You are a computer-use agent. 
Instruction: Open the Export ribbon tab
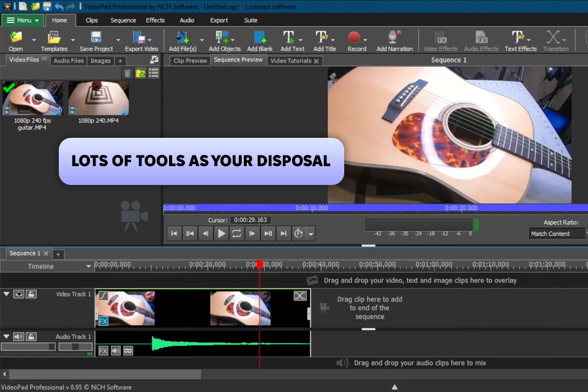(x=219, y=20)
